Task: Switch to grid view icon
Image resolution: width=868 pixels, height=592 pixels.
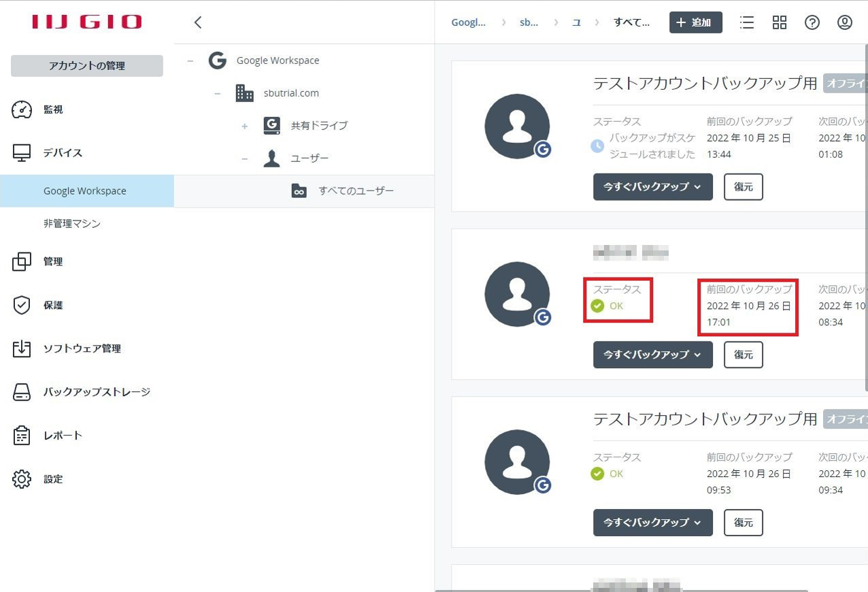Action: click(780, 22)
